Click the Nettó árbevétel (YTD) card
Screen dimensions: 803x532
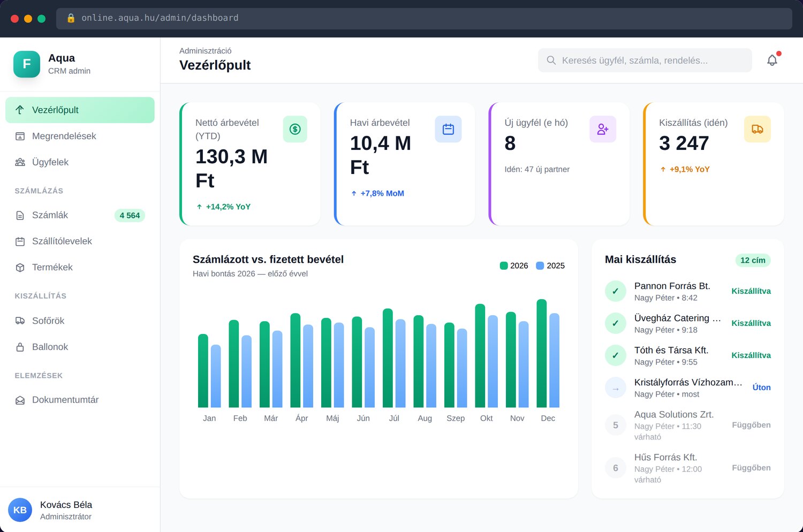point(250,164)
